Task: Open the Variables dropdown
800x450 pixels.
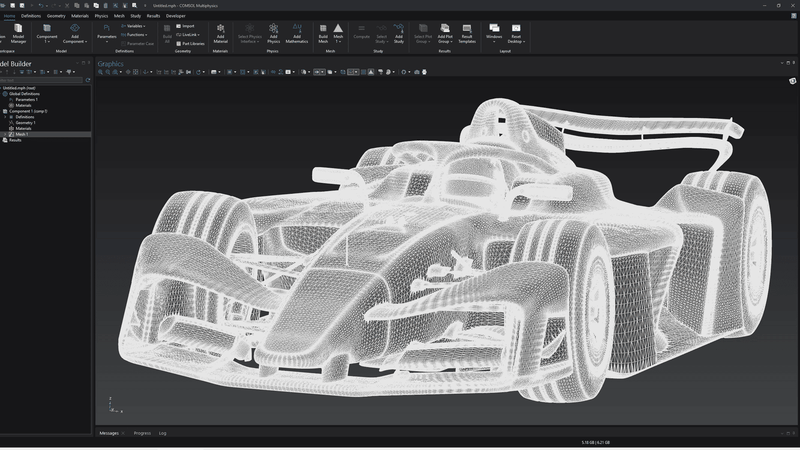Action: 134,26
